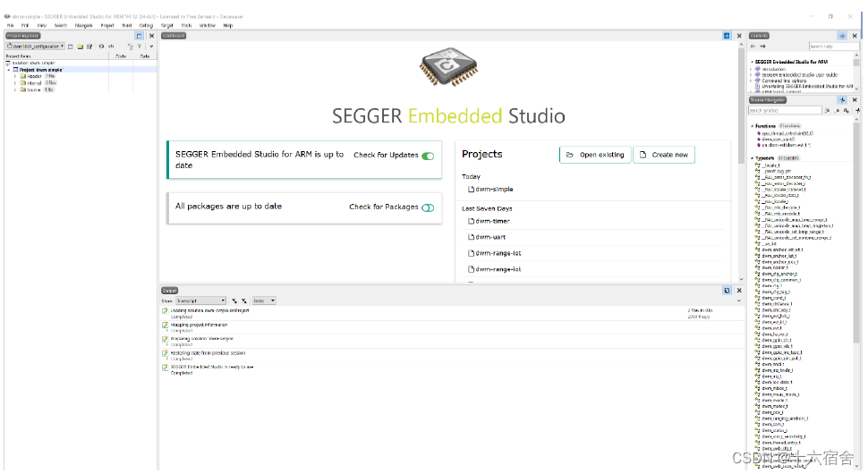Click the Project Explorer dock window icon

140,36
